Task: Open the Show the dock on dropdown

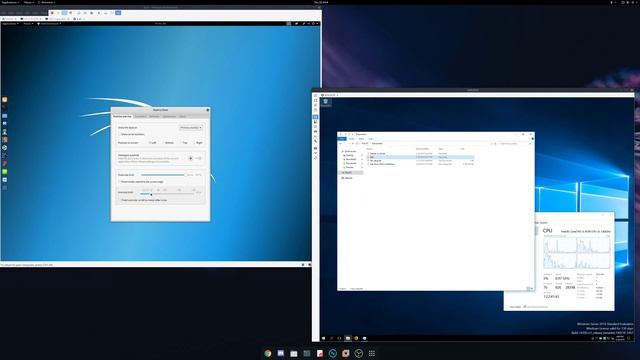Action: tap(191, 128)
